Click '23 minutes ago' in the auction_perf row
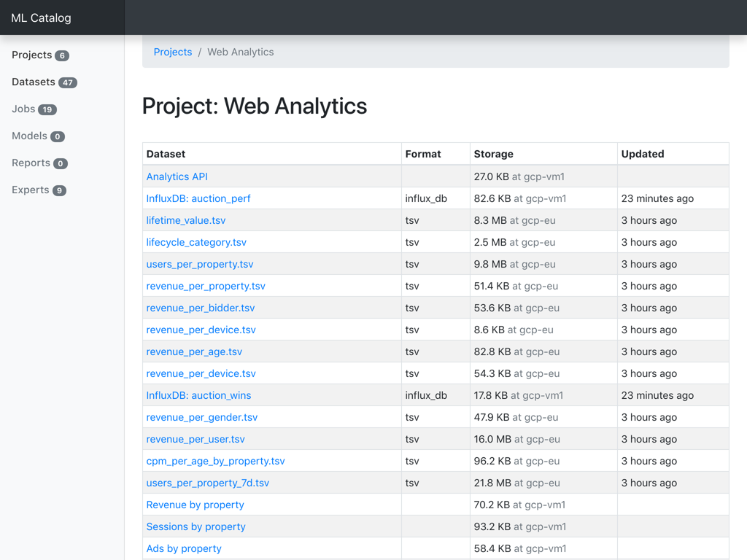The image size is (747, 560). pyautogui.click(x=657, y=198)
